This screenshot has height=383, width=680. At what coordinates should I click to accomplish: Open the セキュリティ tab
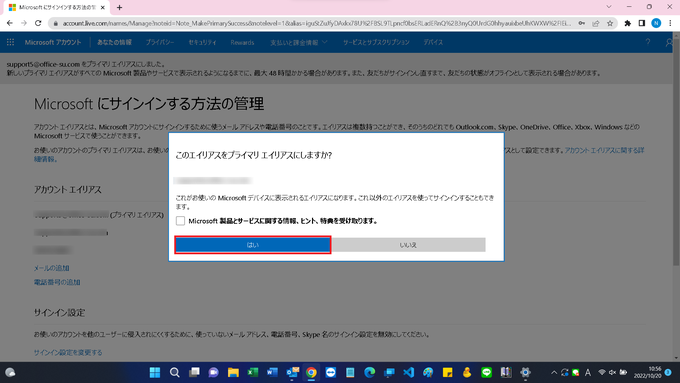pos(202,42)
